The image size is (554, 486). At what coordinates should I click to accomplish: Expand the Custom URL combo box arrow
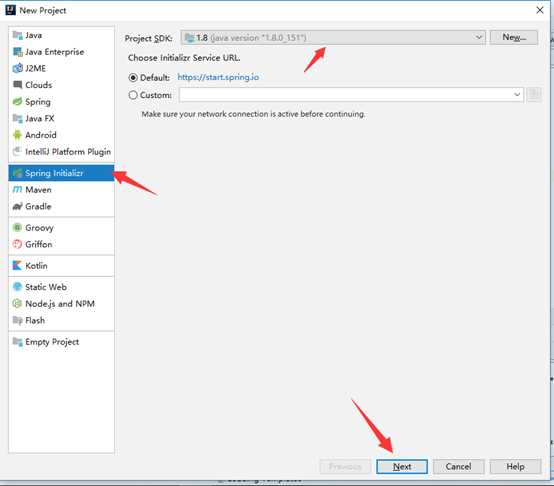click(x=517, y=95)
